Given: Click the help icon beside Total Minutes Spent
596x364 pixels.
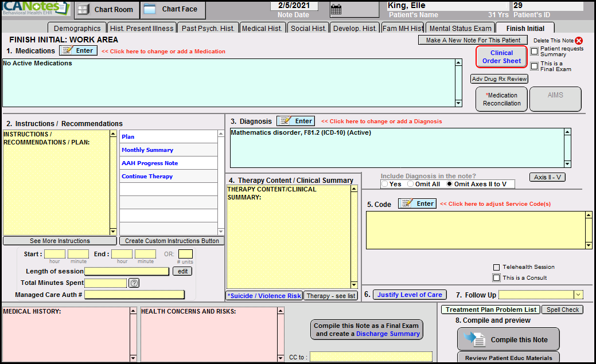Looking at the screenshot, I should 134,283.
